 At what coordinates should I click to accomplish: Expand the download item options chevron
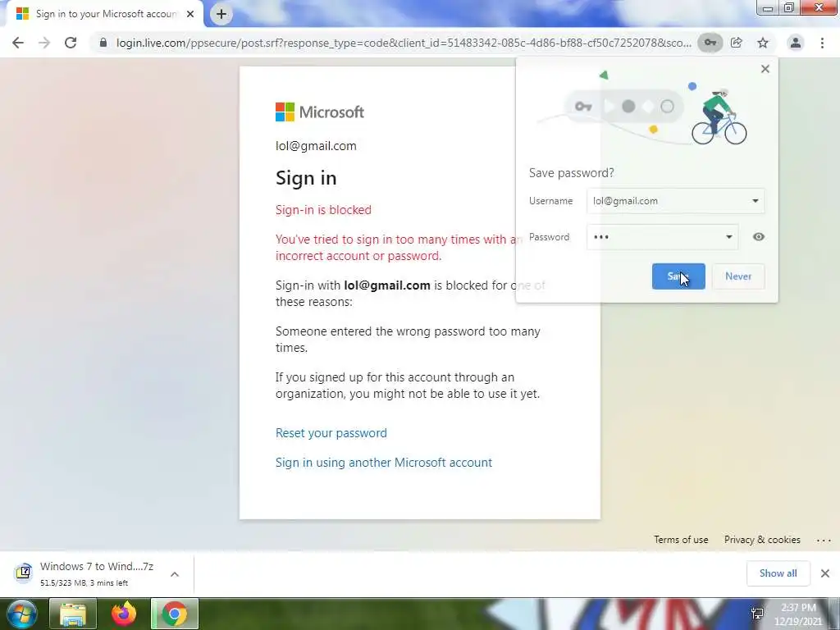(x=175, y=573)
